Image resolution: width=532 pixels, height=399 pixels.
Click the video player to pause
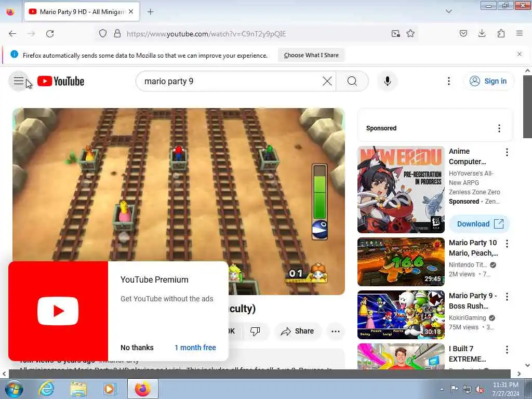[x=179, y=201]
